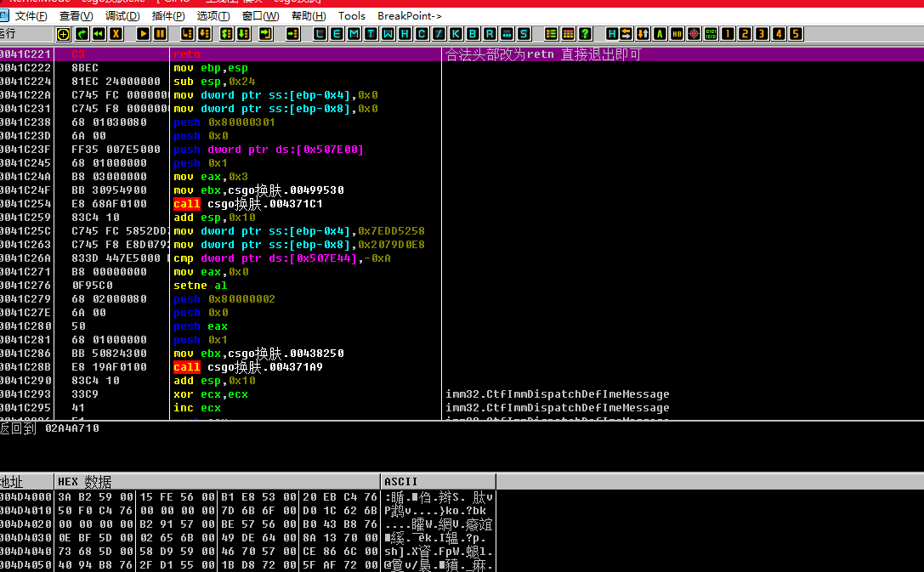Click the 地址 column header in dump

pos(26,481)
